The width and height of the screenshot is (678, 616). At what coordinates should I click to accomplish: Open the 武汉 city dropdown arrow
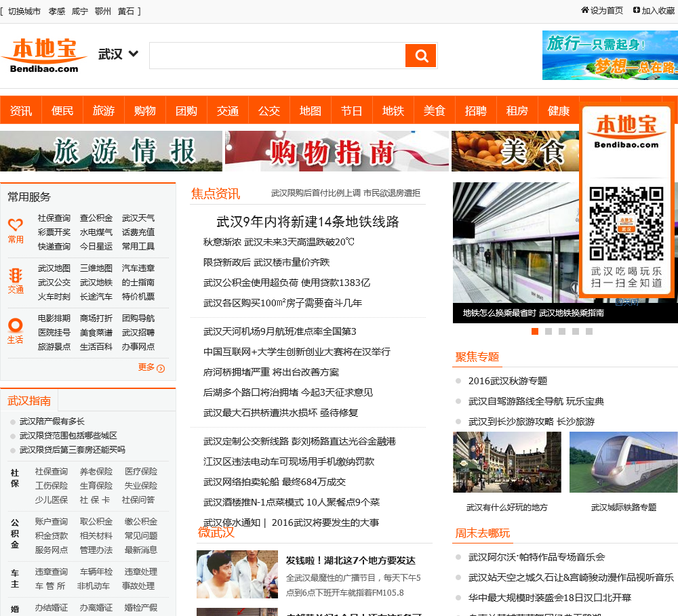134,54
